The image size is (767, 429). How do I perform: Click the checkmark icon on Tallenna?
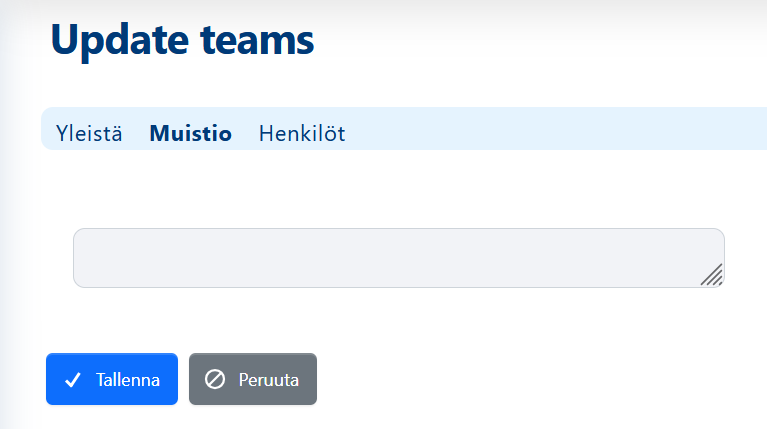tap(73, 380)
